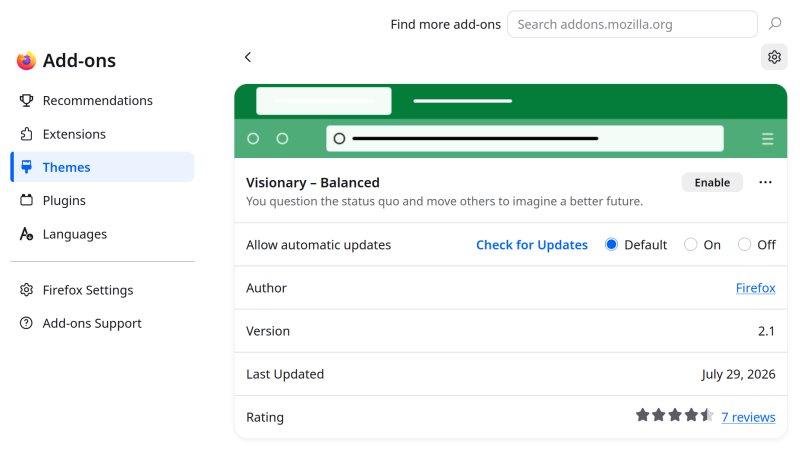Click the version value 2.1

click(x=766, y=331)
